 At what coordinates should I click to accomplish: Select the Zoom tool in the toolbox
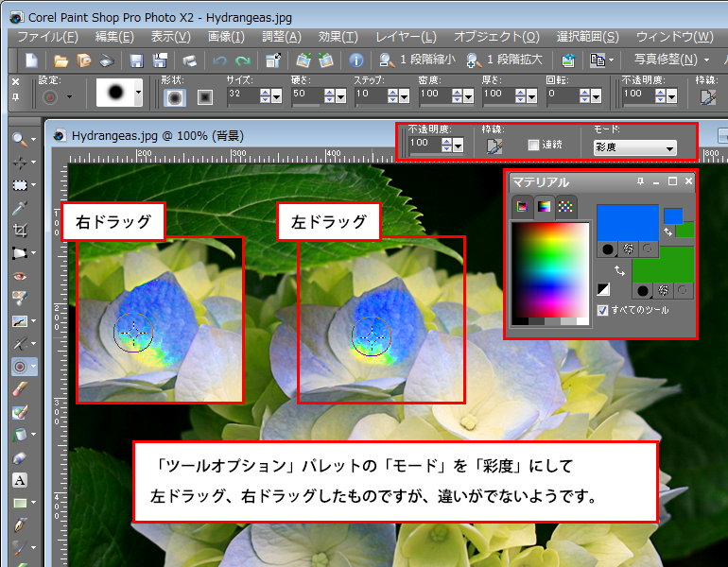(19, 138)
